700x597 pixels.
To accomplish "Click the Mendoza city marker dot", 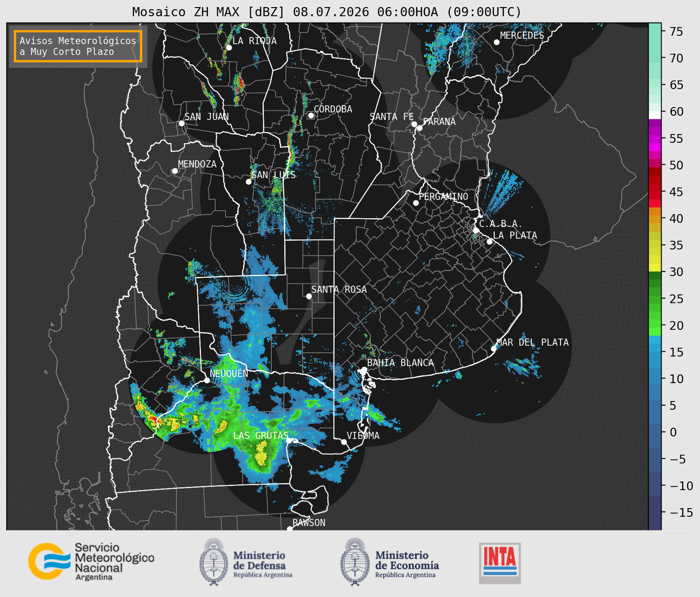I will point(175,171).
